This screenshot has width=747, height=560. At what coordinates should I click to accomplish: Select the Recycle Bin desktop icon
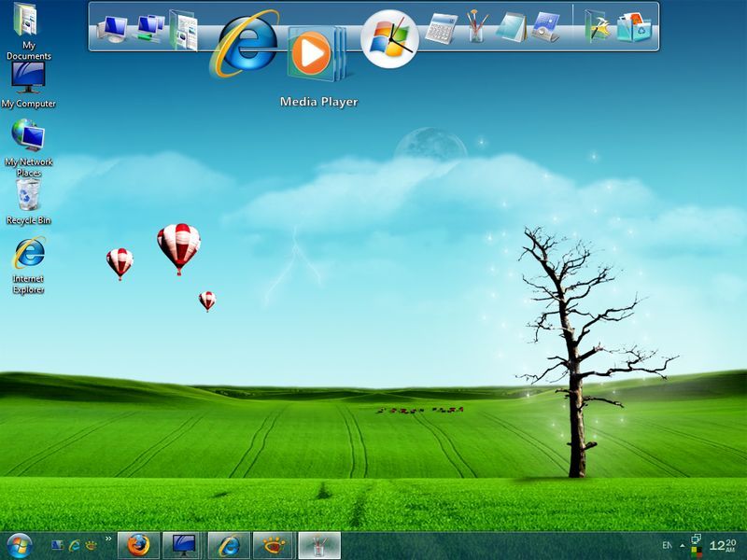(x=28, y=201)
